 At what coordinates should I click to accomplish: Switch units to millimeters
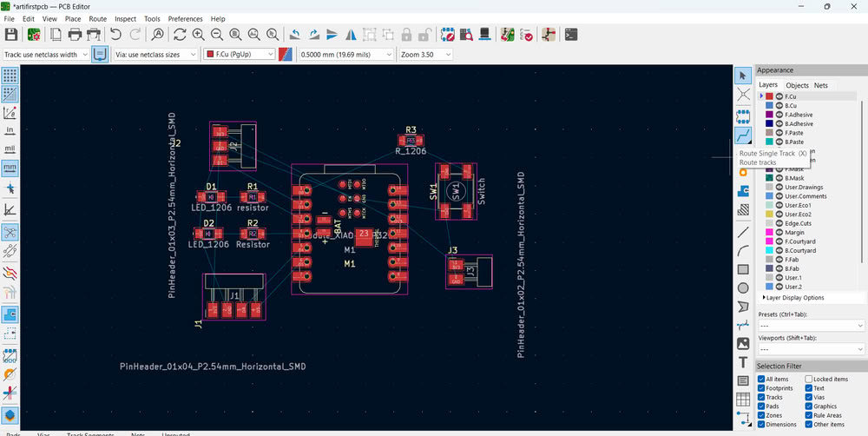[x=10, y=168]
